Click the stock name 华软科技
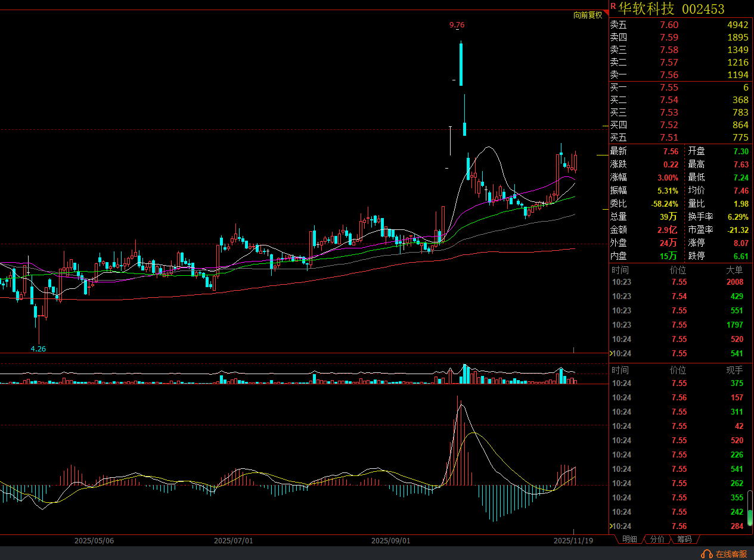 (x=646, y=8)
